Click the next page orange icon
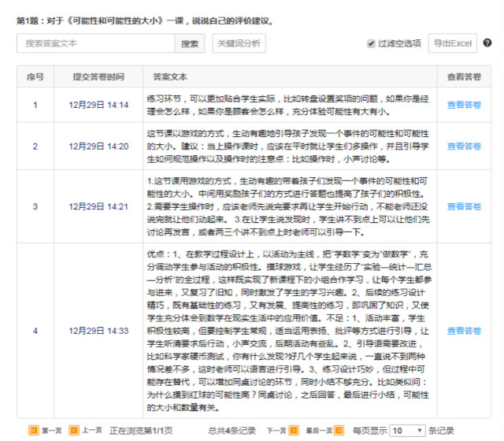Image resolution: width=504 pixels, height=441 pixels. (293, 431)
